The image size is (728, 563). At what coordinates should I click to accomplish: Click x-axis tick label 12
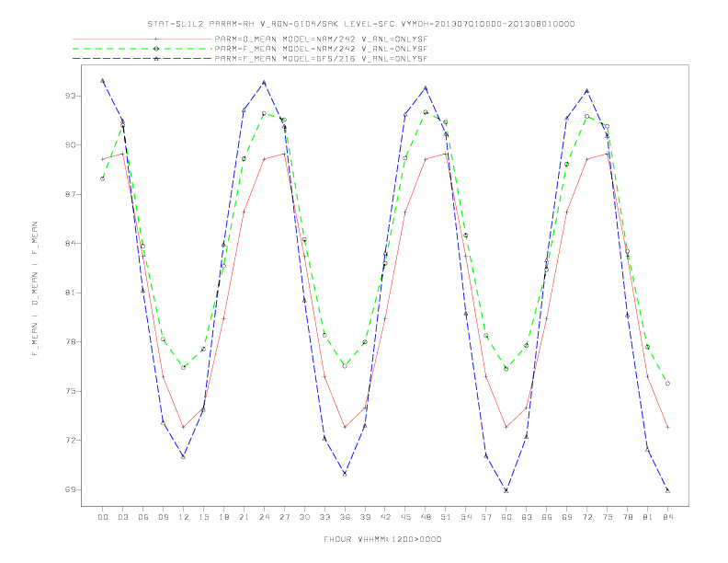point(184,517)
